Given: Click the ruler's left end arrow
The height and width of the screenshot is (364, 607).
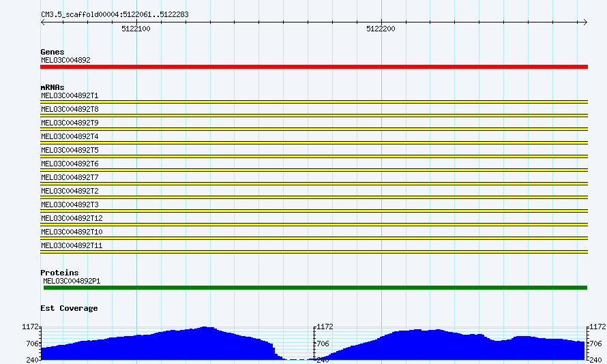Looking at the screenshot, I should point(42,22).
